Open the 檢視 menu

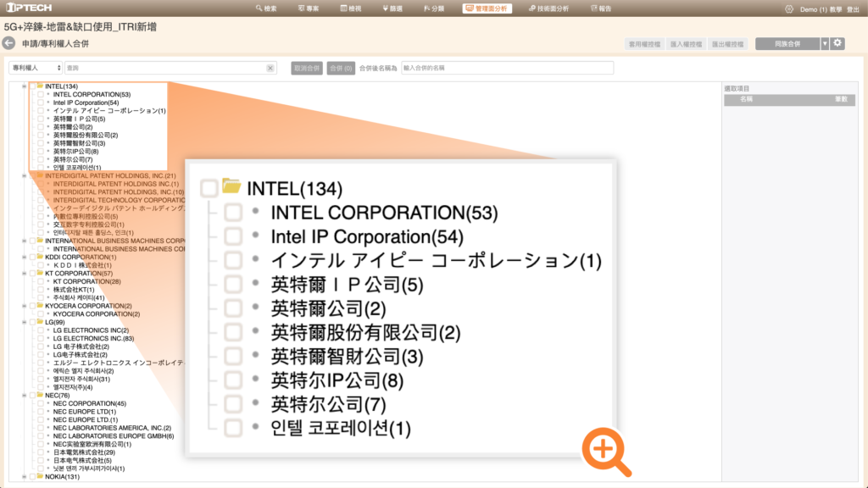point(350,8)
